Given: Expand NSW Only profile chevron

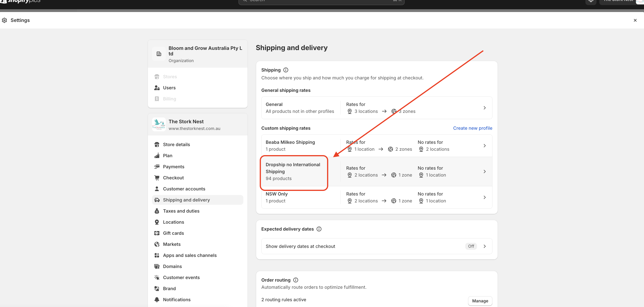Looking at the screenshot, I should (x=485, y=197).
